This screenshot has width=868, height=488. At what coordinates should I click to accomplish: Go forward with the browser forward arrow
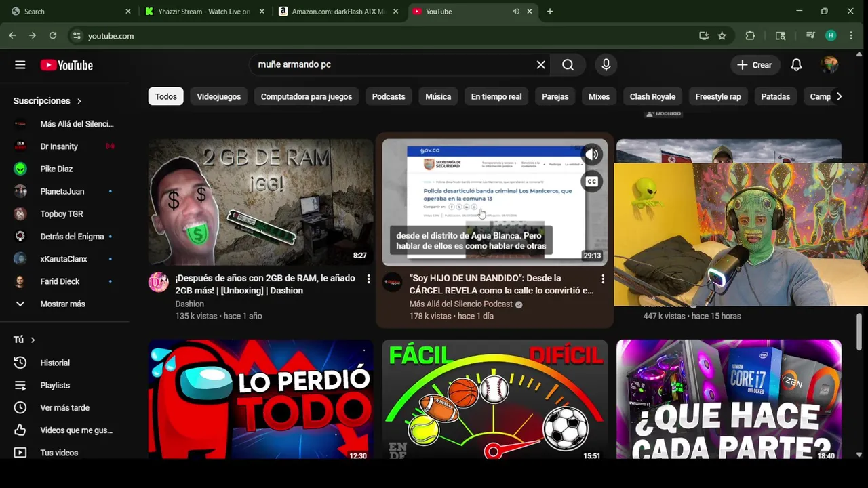pos(32,35)
